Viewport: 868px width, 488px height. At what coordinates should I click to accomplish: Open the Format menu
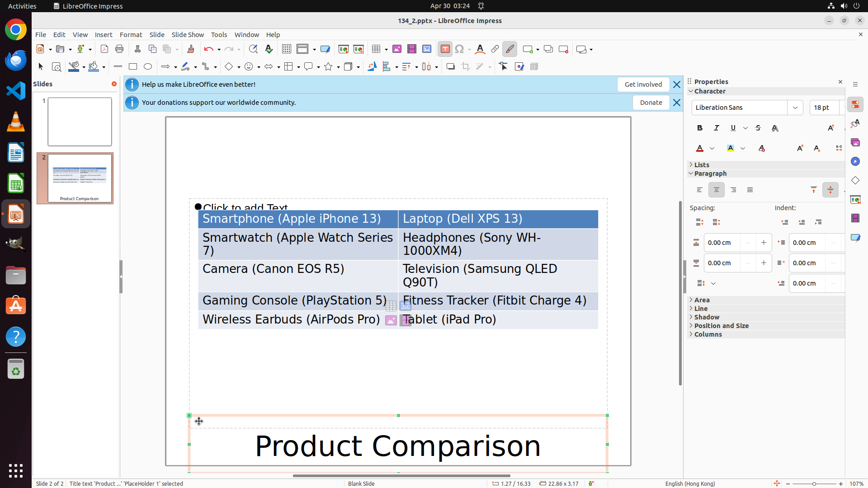(x=131, y=35)
